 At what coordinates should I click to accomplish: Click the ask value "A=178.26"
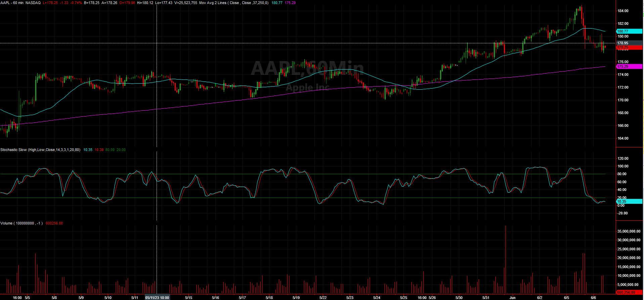click(110, 3)
